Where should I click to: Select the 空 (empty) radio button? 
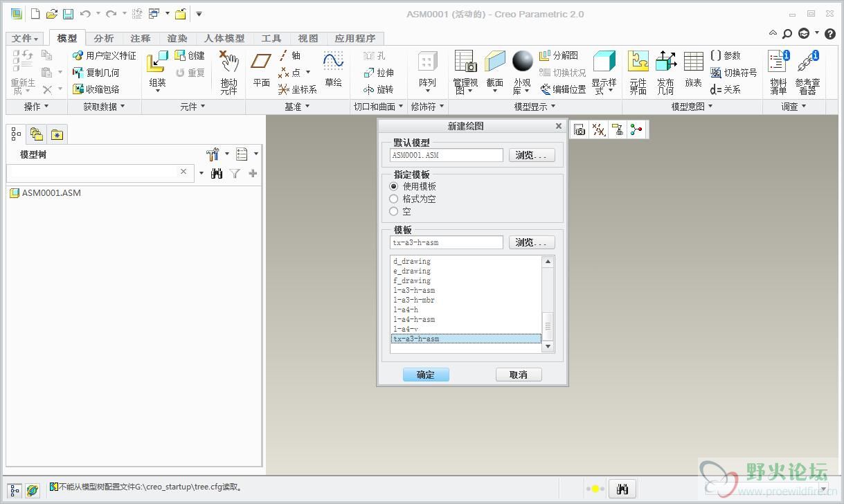click(394, 211)
